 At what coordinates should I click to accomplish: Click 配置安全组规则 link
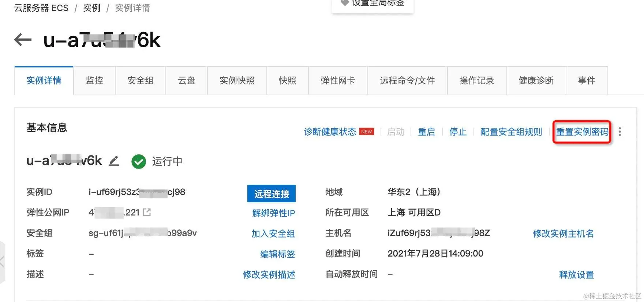point(512,132)
